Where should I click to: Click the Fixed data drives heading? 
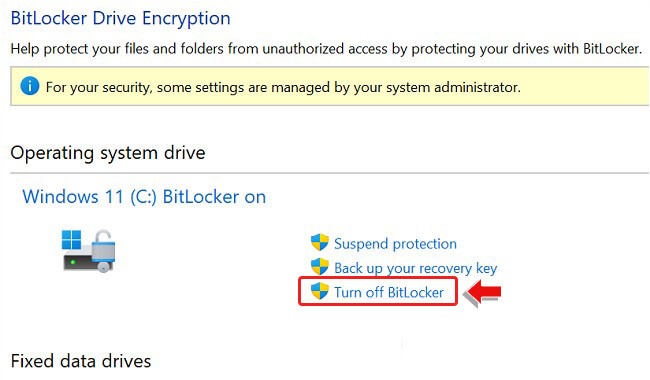point(81,361)
